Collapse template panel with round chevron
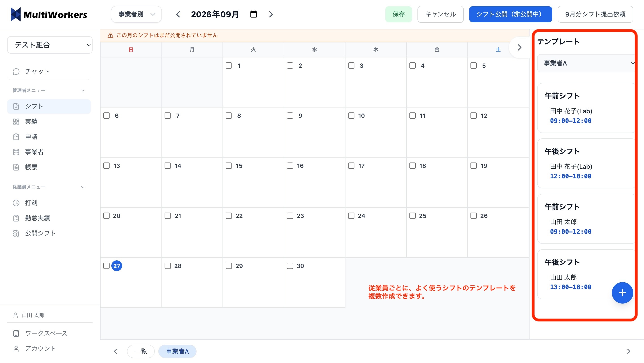 click(519, 47)
